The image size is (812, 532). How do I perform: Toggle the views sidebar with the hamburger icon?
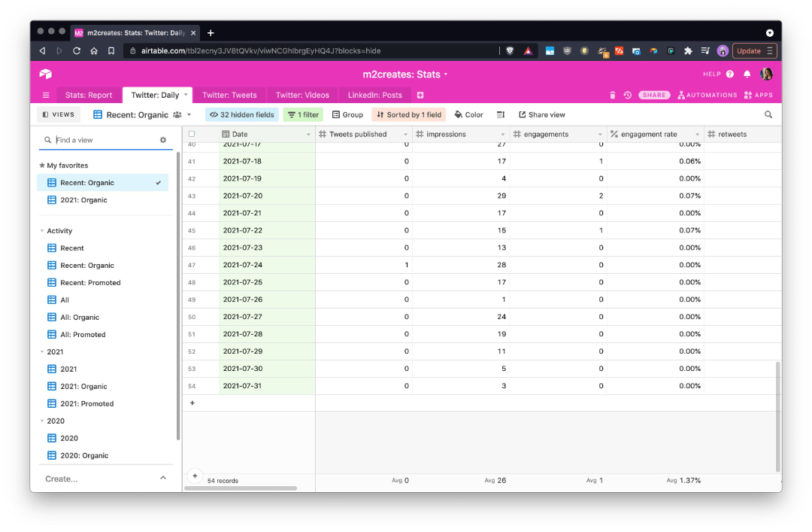tap(45, 95)
